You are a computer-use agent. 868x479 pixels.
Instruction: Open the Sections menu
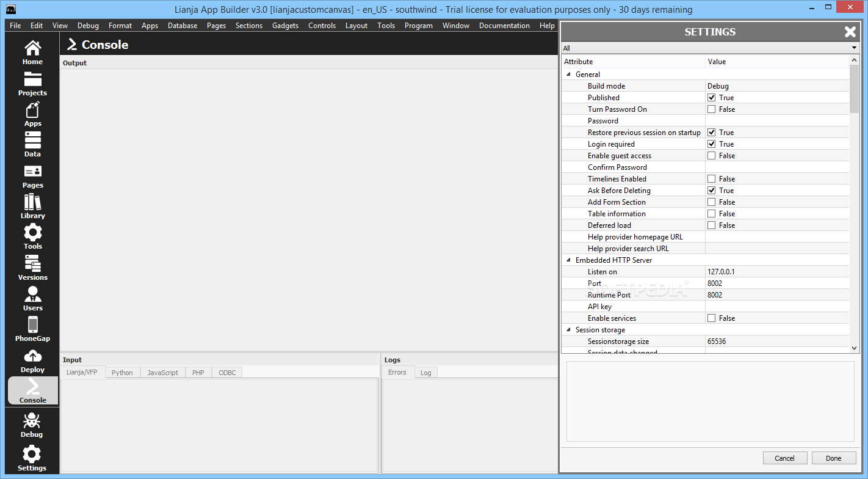point(249,26)
